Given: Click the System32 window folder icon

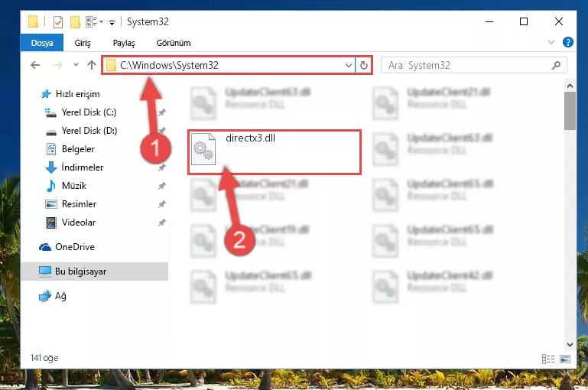Looking at the screenshot, I should tap(33, 21).
